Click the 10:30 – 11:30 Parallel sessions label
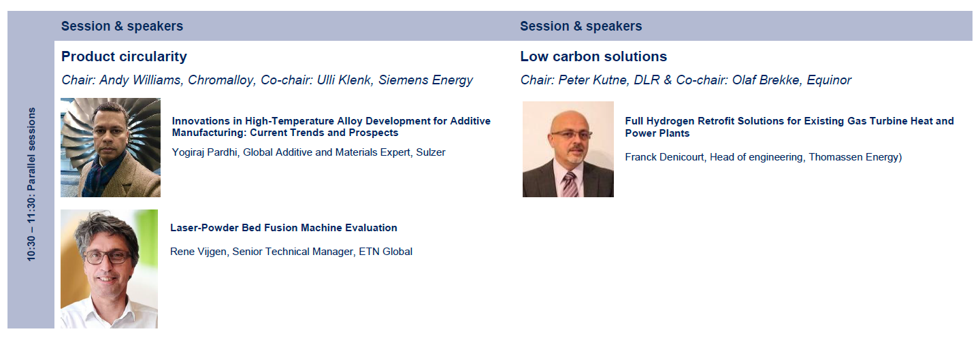This screenshot has height=338, width=980. 31,184
